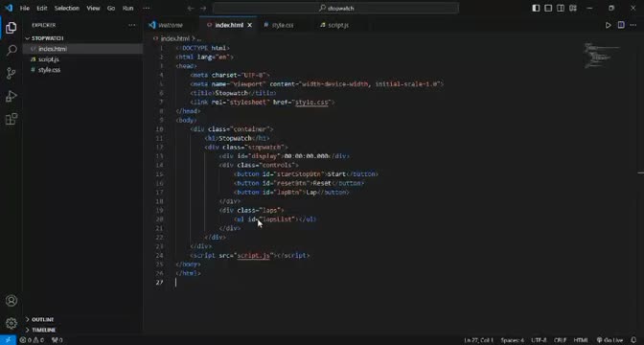The height and width of the screenshot is (345, 644).
Task: Open Explorer Views and More Actions ellipsis
Action: pyautogui.click(x=132, y=25)
